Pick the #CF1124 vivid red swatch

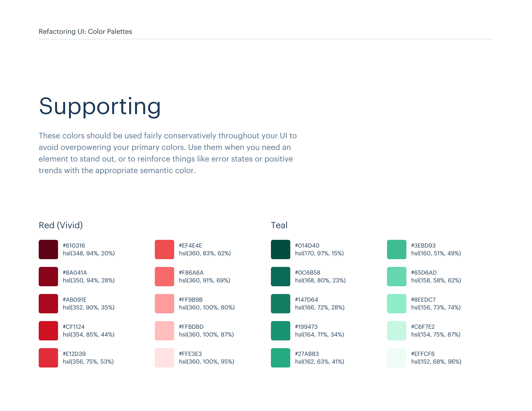coord(48,330)
